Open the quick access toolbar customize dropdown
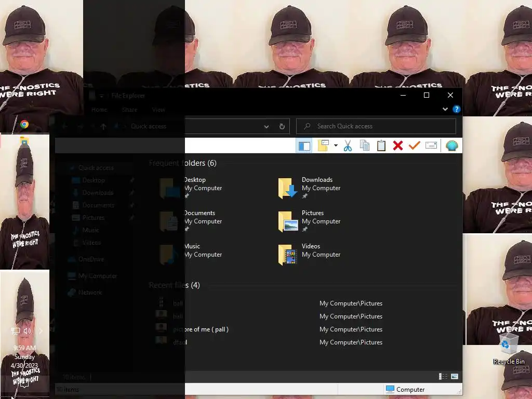The height and width of the screenshot is (399, 532). pos(101,96)
